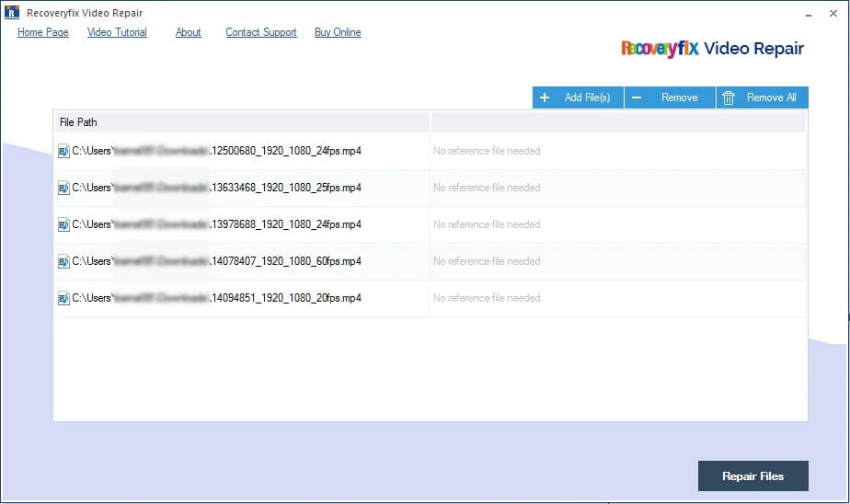Click the Remove All button
850x504 pixels.
(x=763, y=97)
